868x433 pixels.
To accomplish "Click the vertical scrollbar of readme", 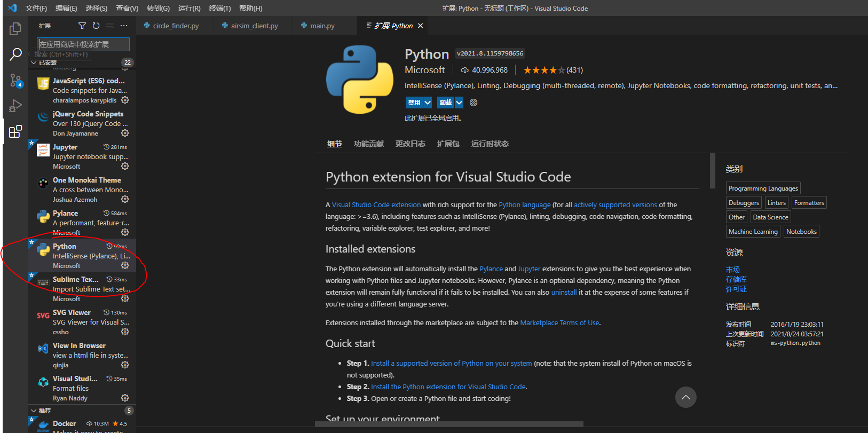I will tap(713, 171).
